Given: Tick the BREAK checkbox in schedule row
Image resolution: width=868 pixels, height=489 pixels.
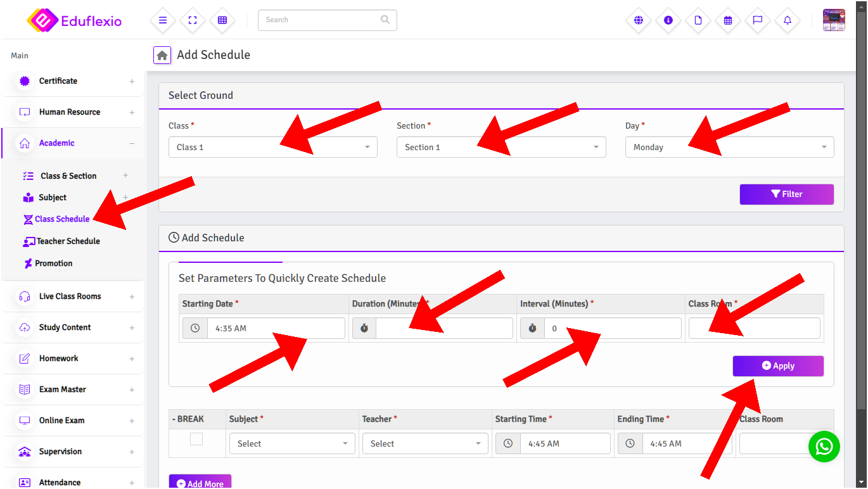Looking at the screenshot, I should point(196,439).
